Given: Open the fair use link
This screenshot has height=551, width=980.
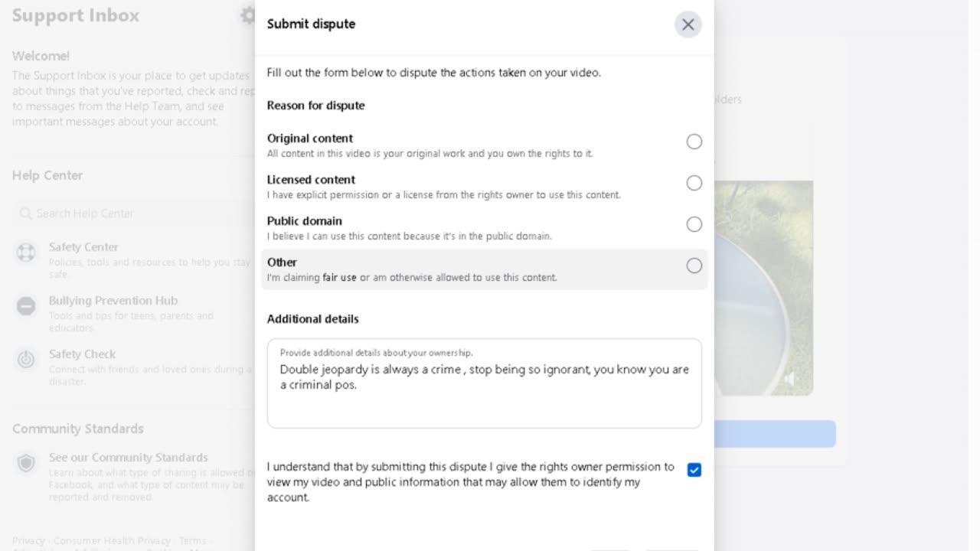Looking at the screenshot, I should [339, 278].
